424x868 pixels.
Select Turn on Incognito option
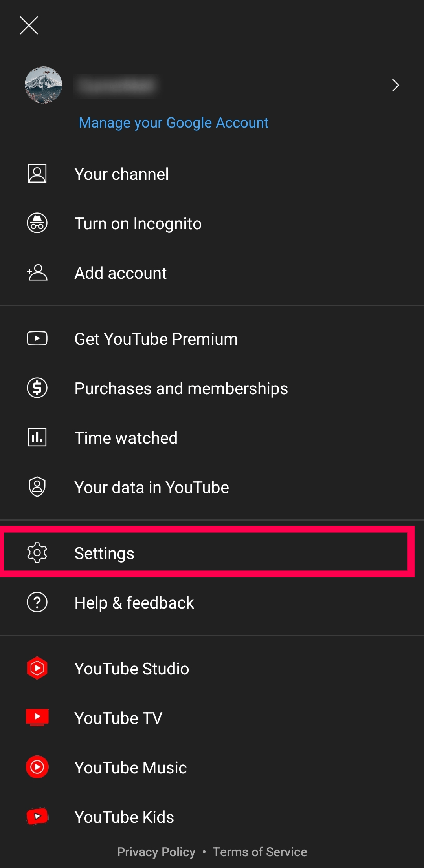138,224
